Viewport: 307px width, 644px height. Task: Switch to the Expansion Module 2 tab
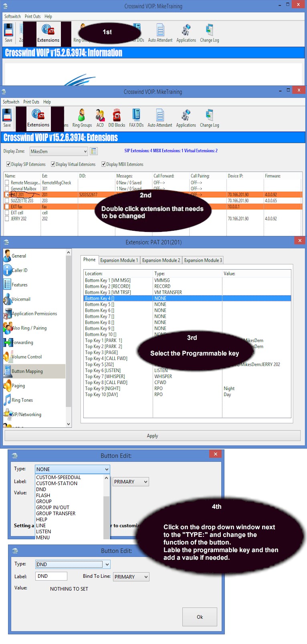point(161,260)
